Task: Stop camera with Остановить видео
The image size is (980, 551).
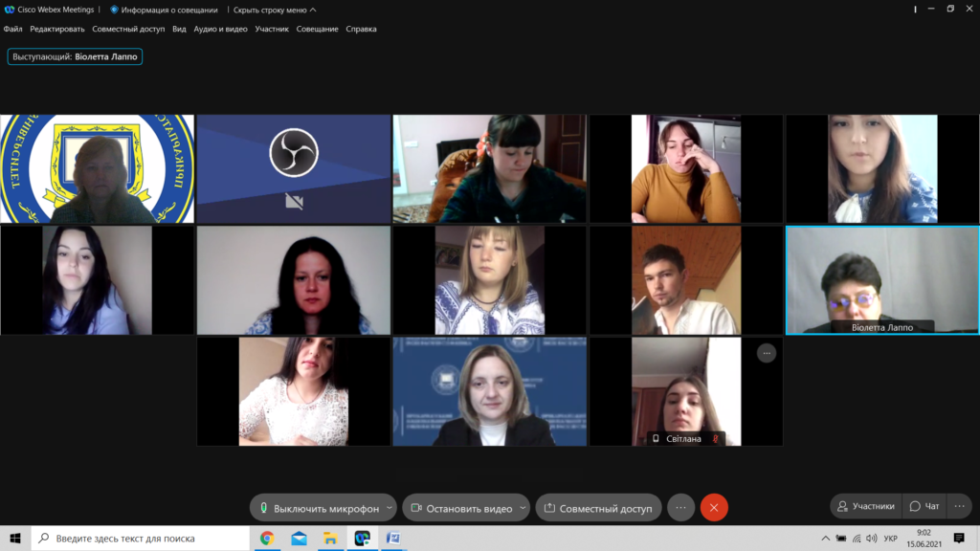Action: click(x=461, y=508)
